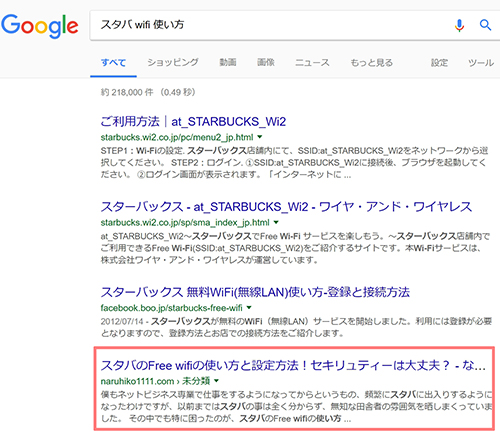Click the facebook.boo.jp/starbucks-free-wifi URL text

[172, 308]
